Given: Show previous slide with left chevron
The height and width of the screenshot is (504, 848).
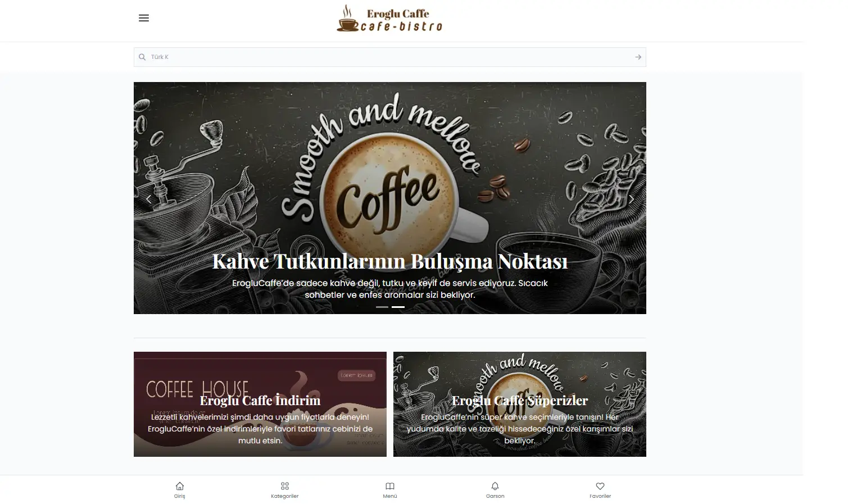Looking at the screenshot, I should pyautogui.click(x=148, y=199).
